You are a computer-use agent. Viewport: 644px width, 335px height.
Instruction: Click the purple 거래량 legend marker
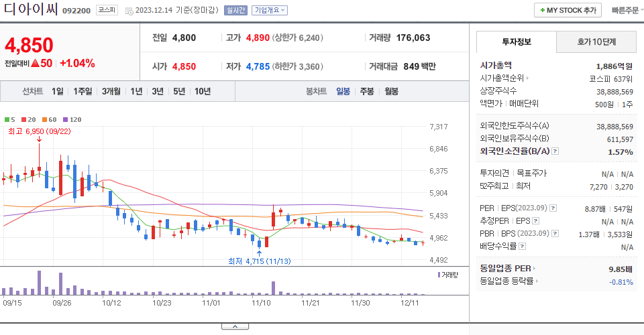pyautogui.click(x=439, y=275)
